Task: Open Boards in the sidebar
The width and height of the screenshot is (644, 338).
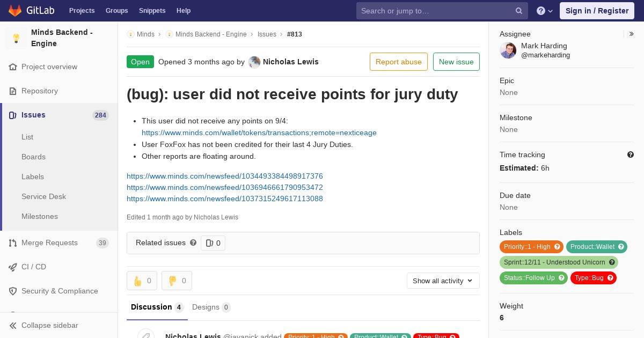Action: point(33,157)
